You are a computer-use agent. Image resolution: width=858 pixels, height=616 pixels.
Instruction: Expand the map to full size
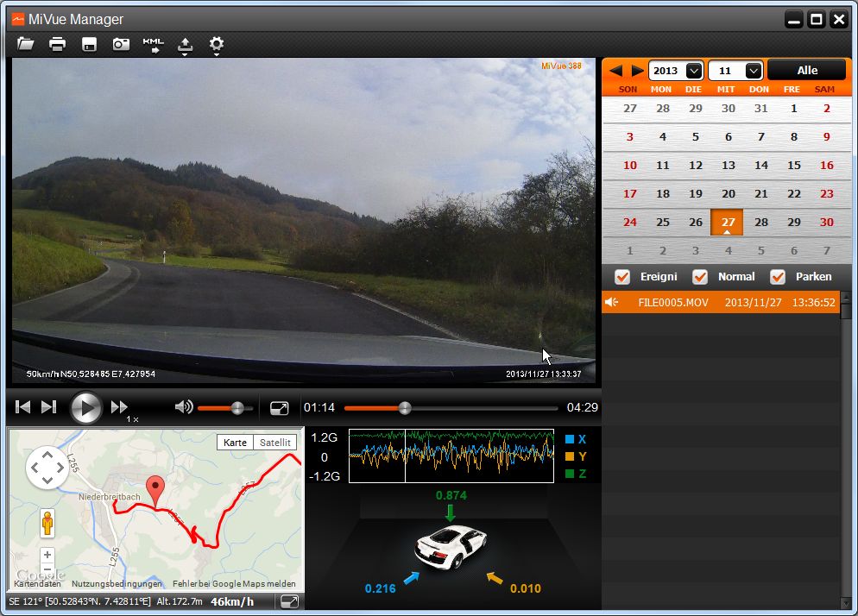tap(290, 601)
